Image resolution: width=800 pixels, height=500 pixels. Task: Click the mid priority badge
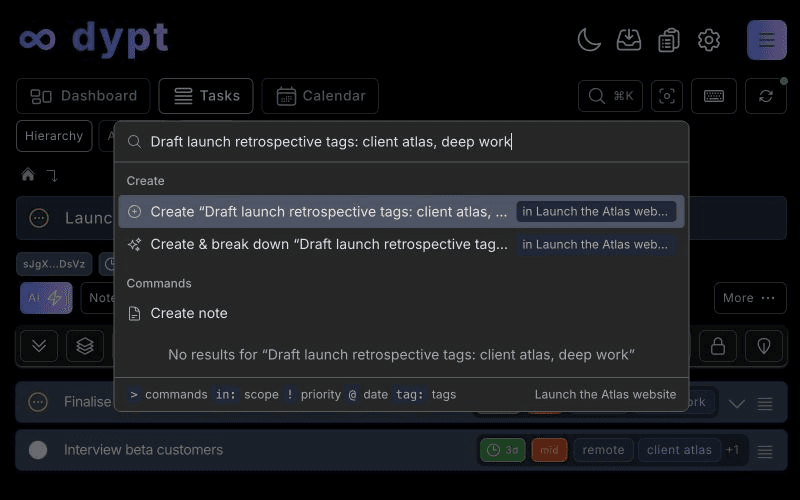coord(549,450)
